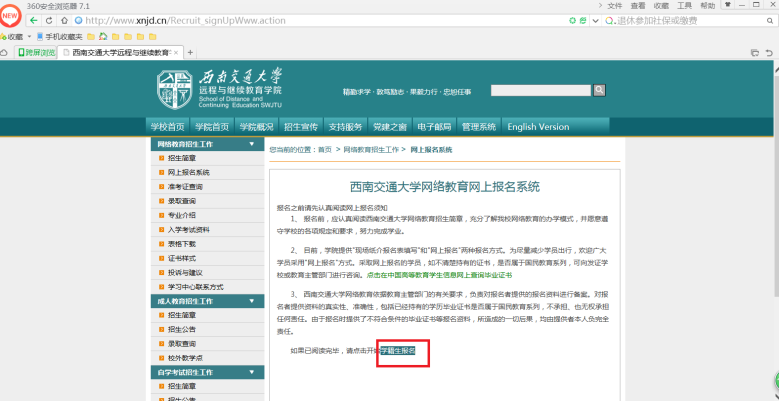Restore closed tab with the undo arrow icon
Viewport: 779px width, 401px height.
[770, 52]
